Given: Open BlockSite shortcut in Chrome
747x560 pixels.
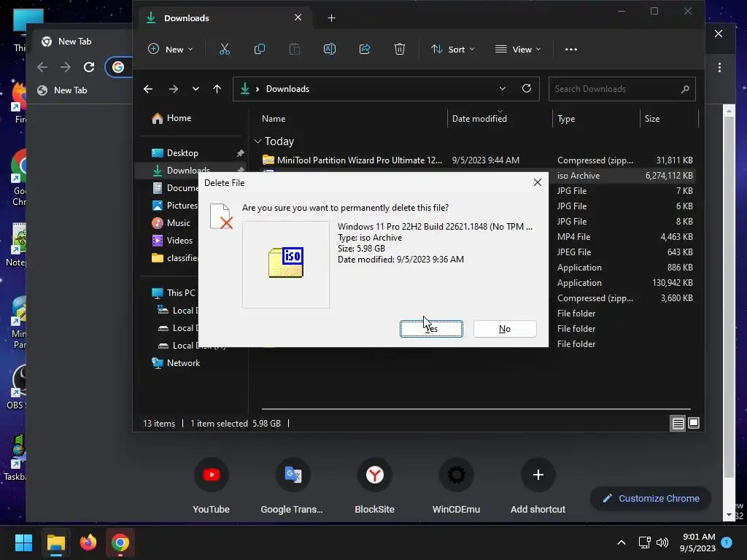Looking at the screenshot, I should tap(374, 486).
